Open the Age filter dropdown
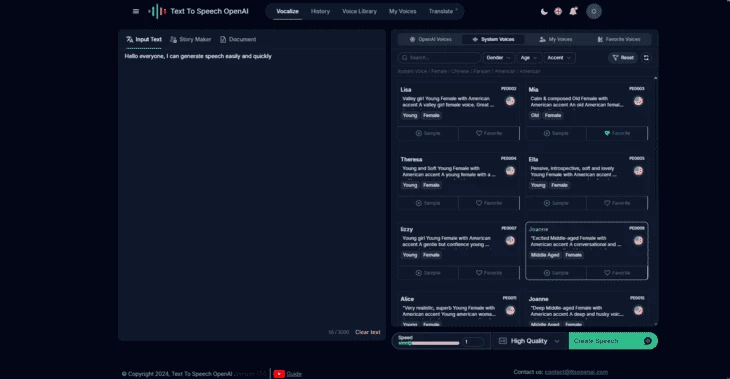This screenshot has width=730, height=379. (x=528, y=58)
